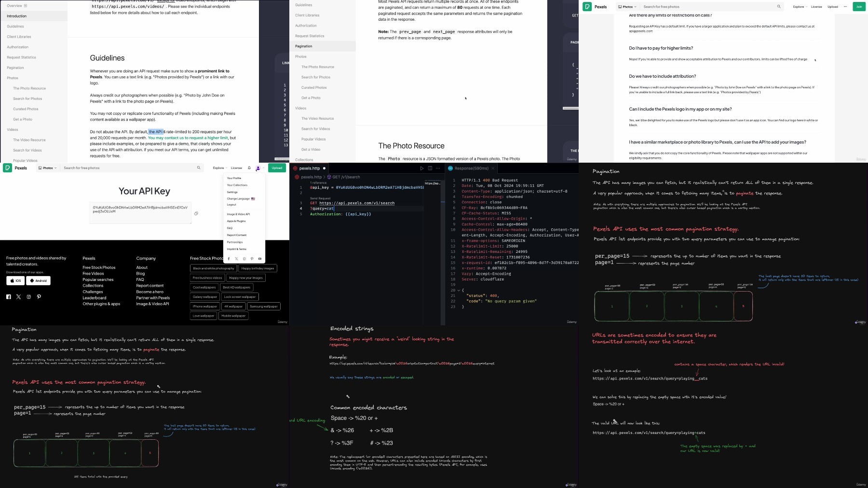Open the three-dot menu next to Join
The image size is (868, 488).
(845, 7)
